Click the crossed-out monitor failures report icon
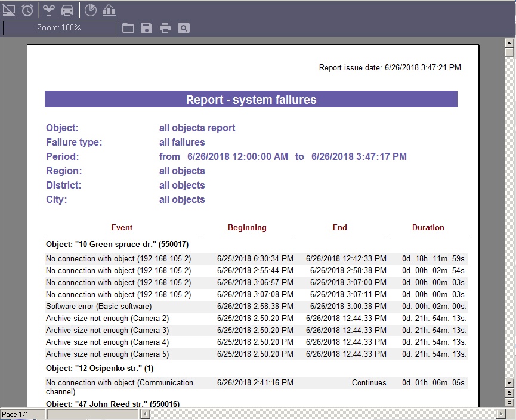Image resolution: width=516 pixels, height=420 pixels. coord(9,10)
